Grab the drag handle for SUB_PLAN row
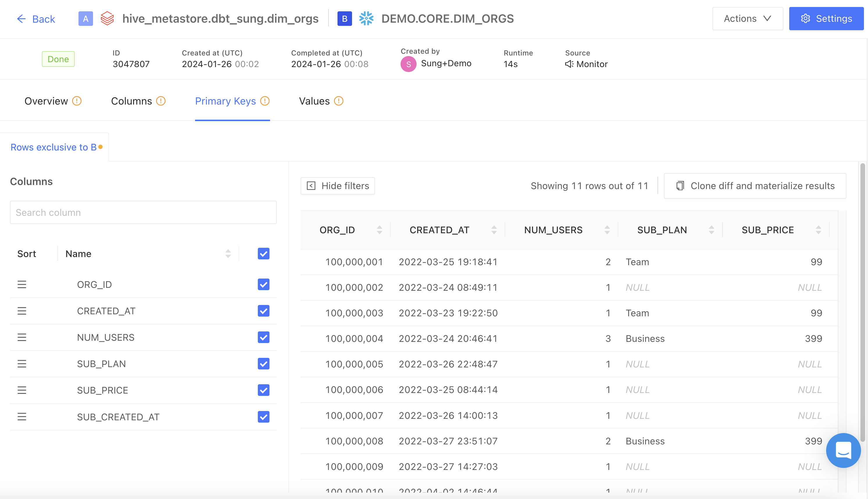 (22, 364)
